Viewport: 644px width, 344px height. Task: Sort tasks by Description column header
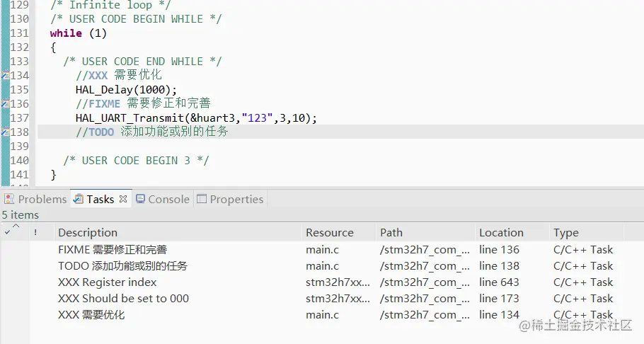(178, 233)
